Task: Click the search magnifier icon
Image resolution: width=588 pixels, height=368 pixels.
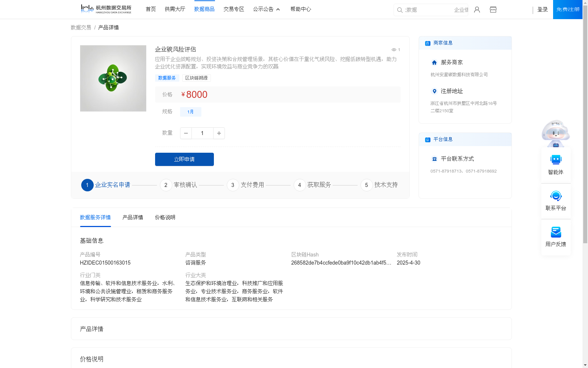Action: [400, 10]
